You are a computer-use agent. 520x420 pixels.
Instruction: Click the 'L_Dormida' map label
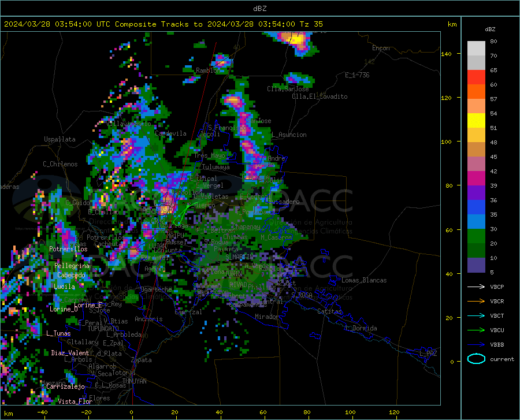tap(362, 328)
